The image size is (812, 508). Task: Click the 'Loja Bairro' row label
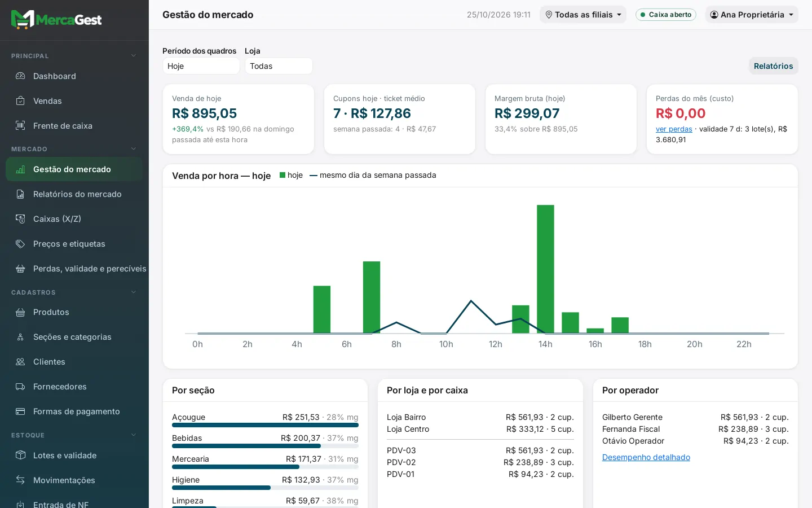coord(407,417)
